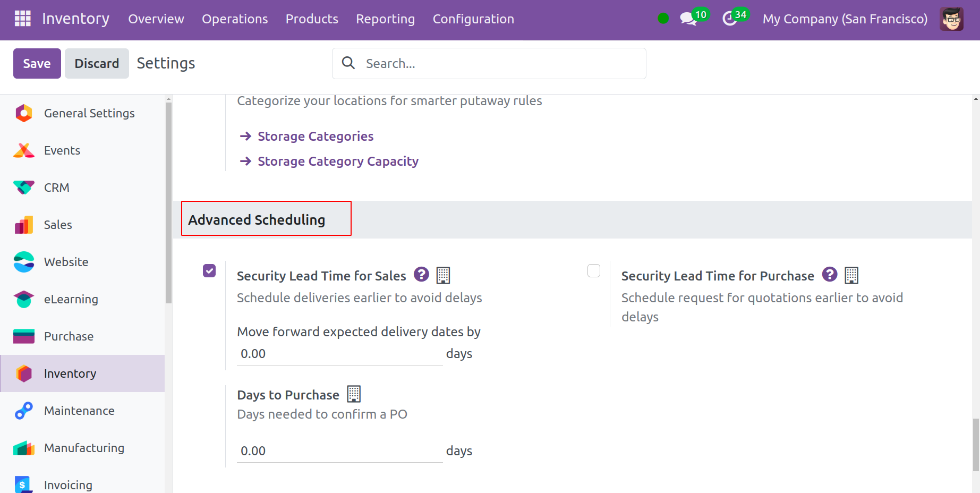This screenshot has width=980, height=493.
Task: Open the Operations menu
Action: (235, 19)
